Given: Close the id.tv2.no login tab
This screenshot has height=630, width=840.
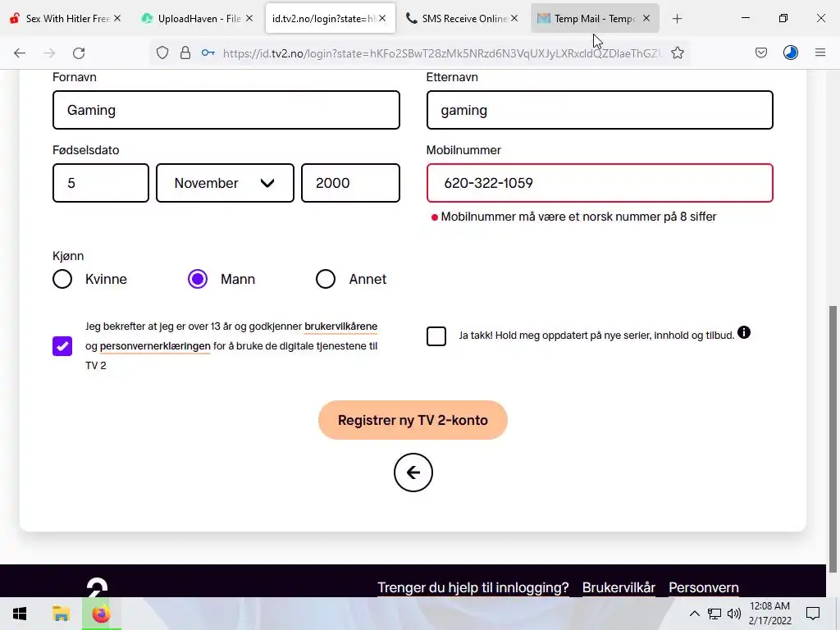Looking at the screenshot, I should tap(382, 18).
